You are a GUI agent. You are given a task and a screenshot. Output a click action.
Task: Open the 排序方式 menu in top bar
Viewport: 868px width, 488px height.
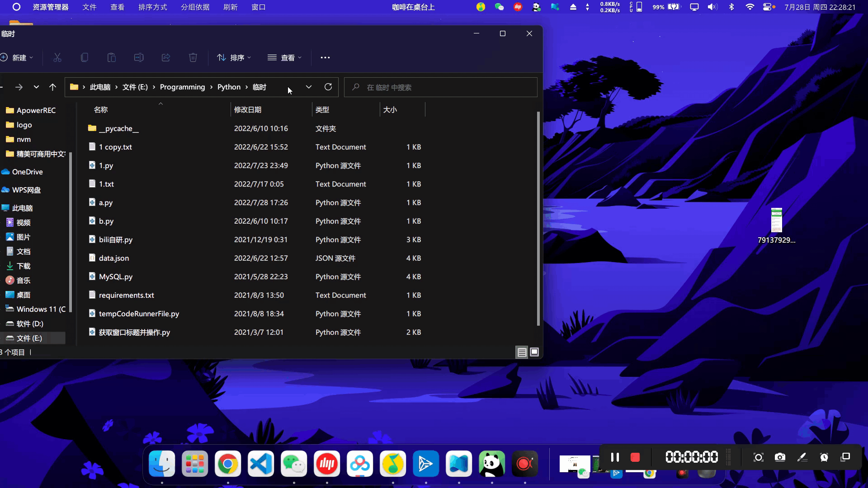coord(152,7)
